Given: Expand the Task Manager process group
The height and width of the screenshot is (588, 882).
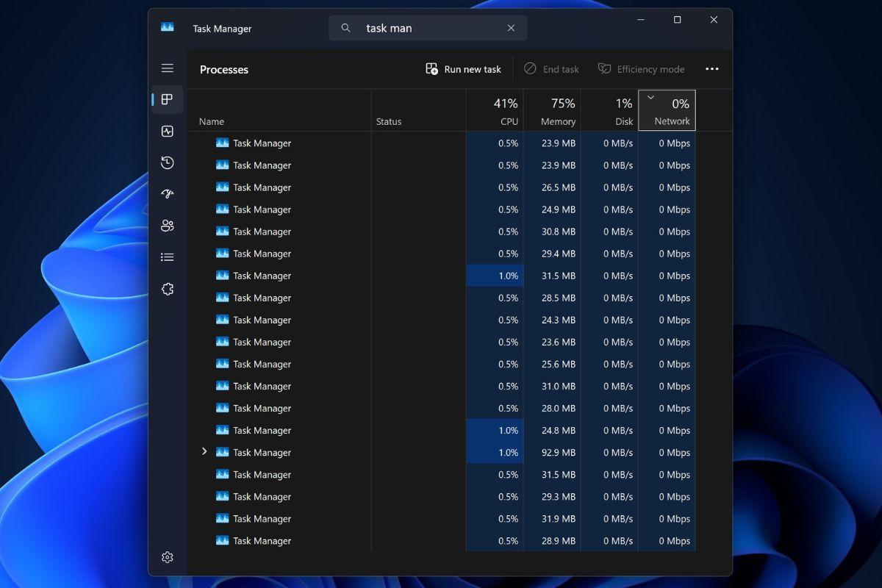Looking at the screenshot, I should click(204, 452).
